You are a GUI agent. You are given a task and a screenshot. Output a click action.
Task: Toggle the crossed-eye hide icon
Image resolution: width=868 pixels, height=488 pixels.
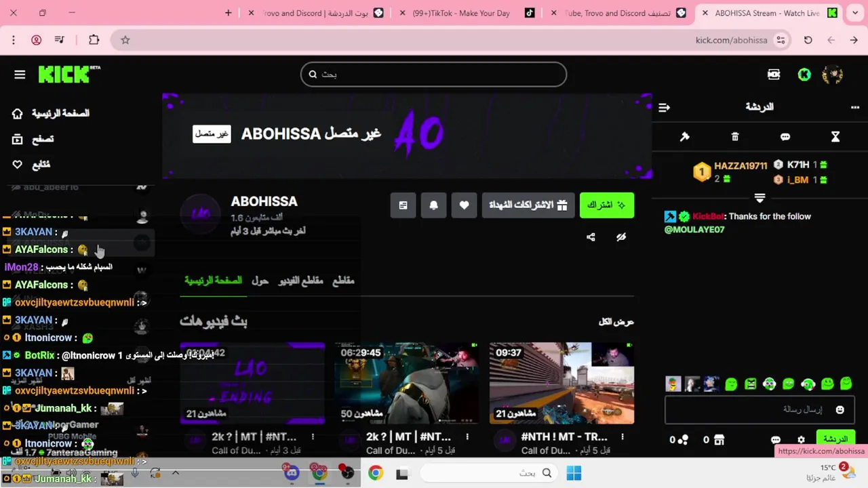coord(621,237)
